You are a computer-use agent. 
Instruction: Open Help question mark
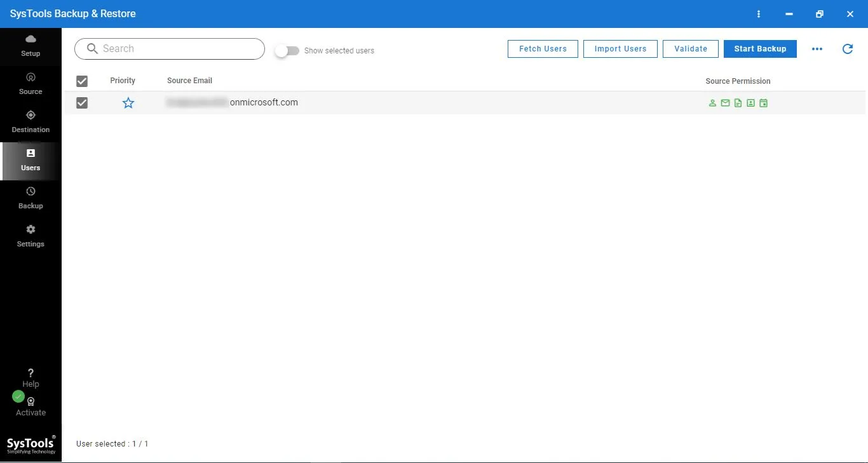pos(31,377)
